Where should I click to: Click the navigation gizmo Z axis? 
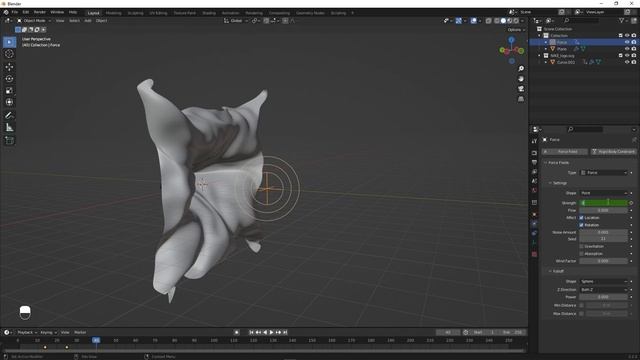(511, 40)
